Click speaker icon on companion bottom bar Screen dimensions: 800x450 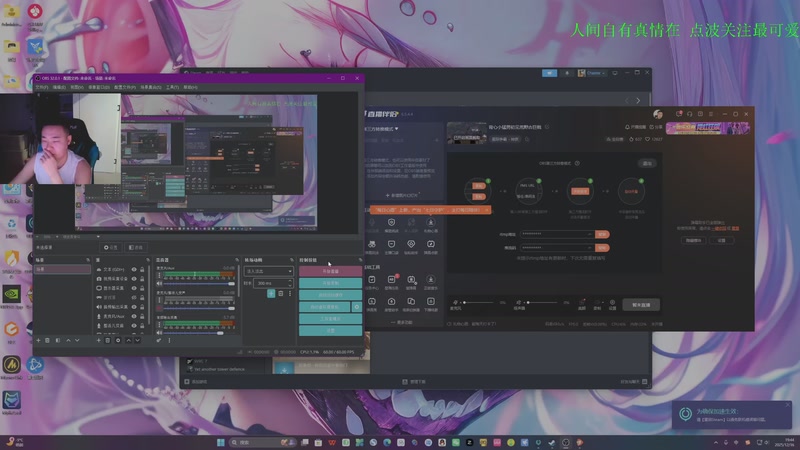coord(518,302)
